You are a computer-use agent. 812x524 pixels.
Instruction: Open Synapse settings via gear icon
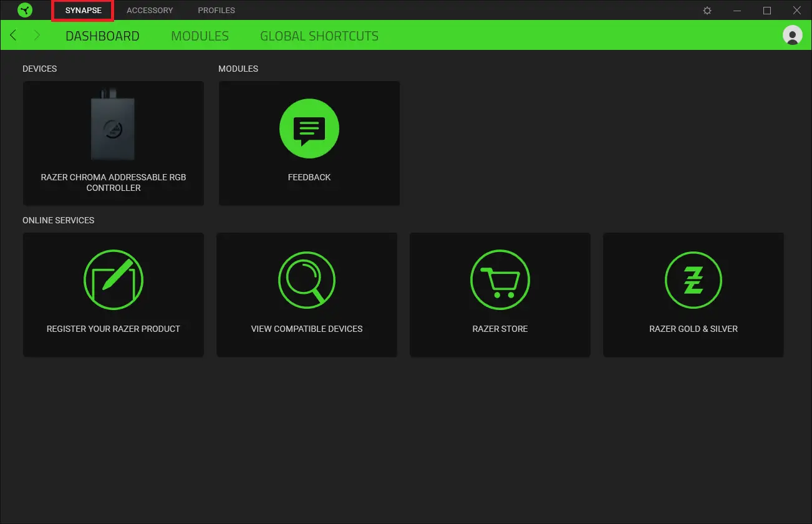click(707, 10)
